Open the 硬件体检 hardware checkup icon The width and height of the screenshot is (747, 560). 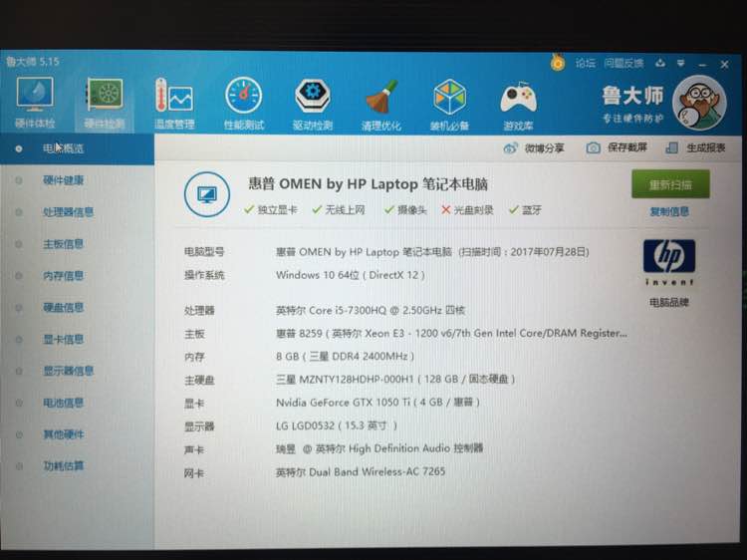pos(35,102)
